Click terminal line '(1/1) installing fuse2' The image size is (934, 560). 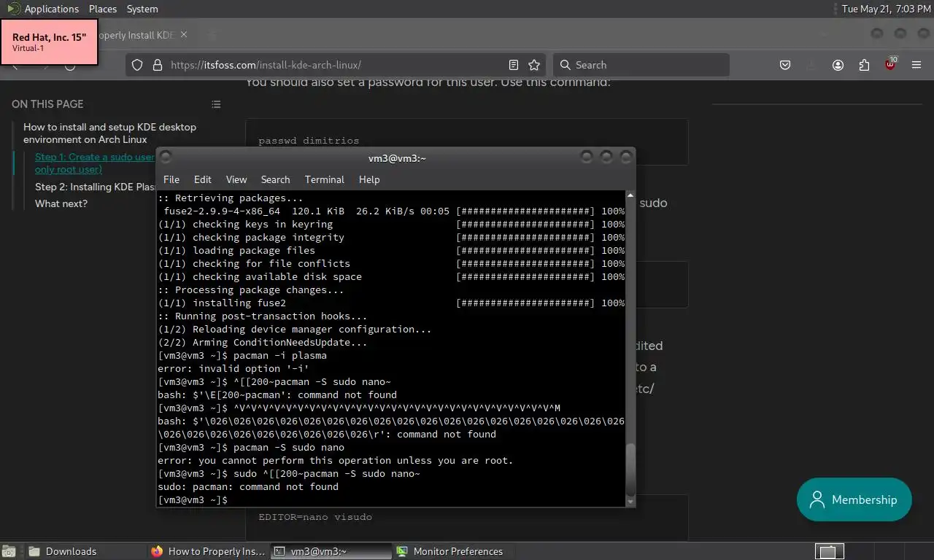tap(222, 303)
